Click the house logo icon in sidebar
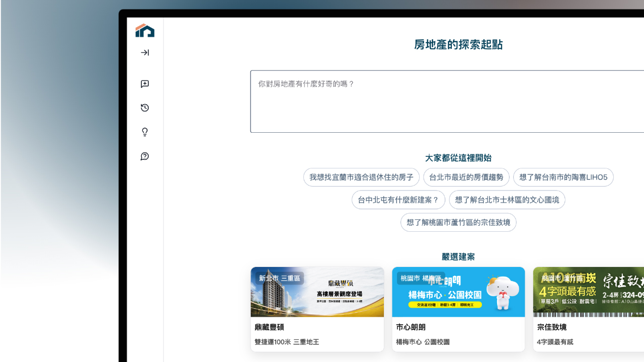644x362 pixels. (x=145, y=31)
